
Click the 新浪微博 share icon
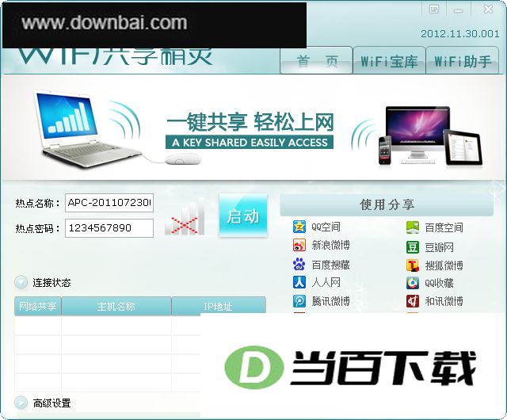click(299, 245)
